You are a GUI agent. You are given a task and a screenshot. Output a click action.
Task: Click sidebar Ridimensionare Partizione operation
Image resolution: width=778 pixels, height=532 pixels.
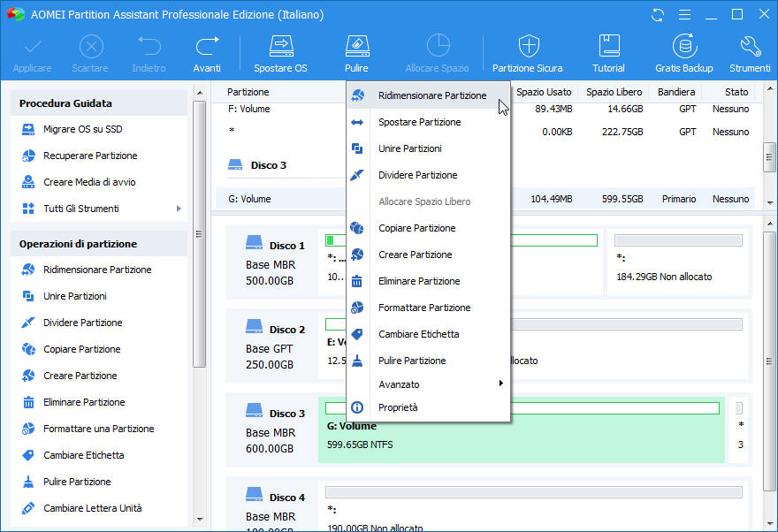coord(97,270)
